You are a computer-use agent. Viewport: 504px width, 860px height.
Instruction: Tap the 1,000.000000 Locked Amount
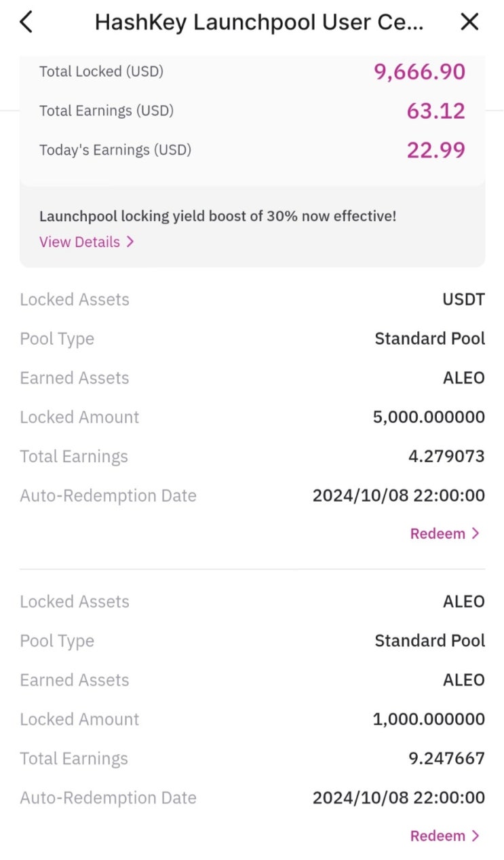tap(429, 719)
